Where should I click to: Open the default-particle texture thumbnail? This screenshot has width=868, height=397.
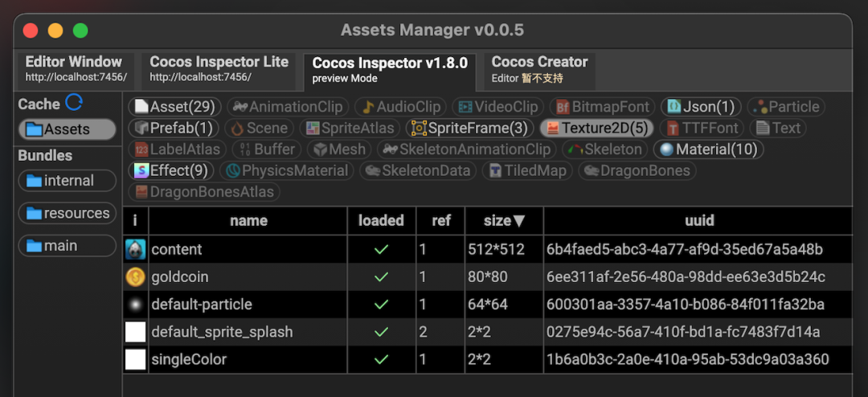[x=135, y=305]
